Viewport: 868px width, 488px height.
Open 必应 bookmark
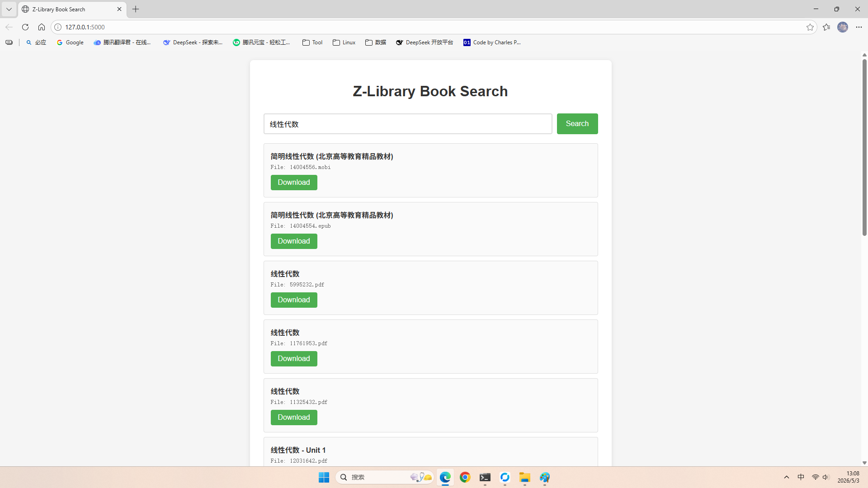pyautogui.click(x=36, y=42)
